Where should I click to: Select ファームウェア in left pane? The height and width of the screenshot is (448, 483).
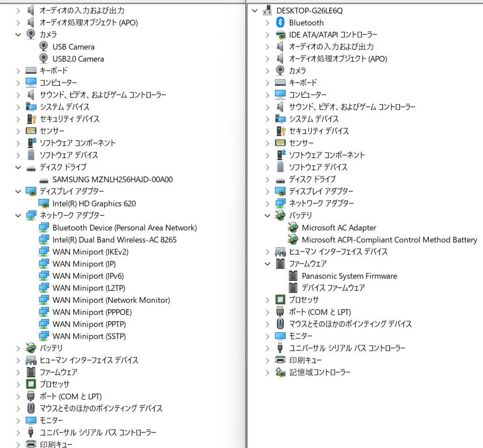pyautogui.click(x=58, y=372)
